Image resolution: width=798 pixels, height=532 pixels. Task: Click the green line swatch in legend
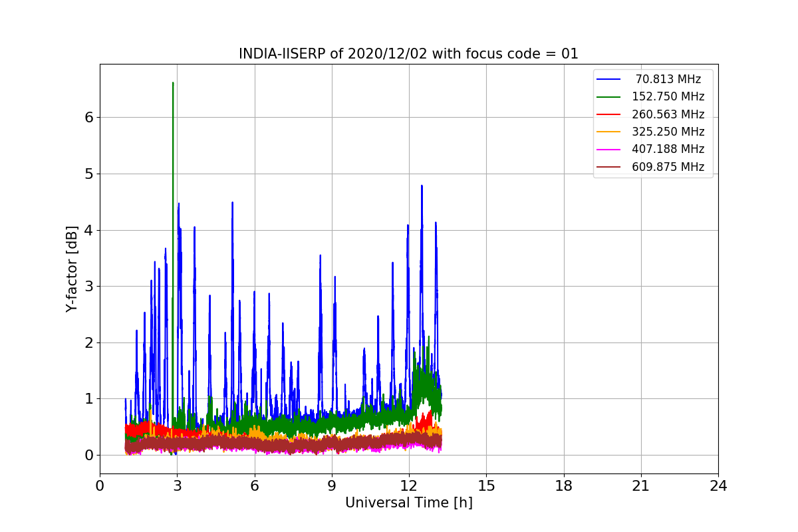(x=609, y=96)
